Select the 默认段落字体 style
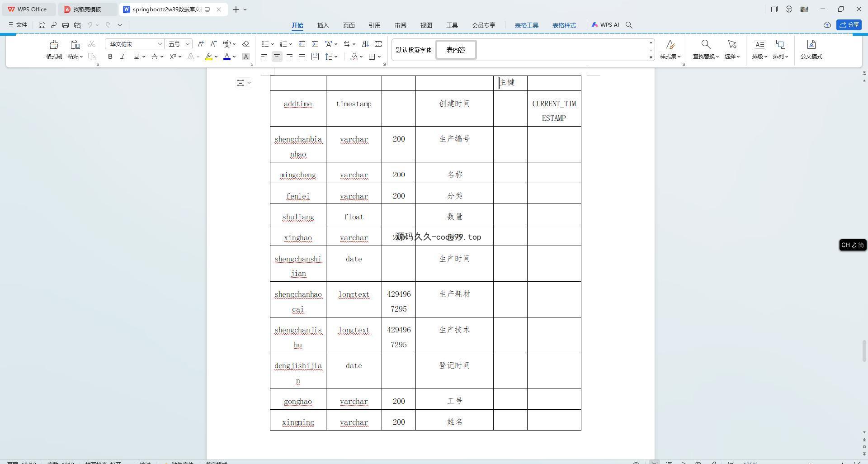 click(x=414, y=50)
